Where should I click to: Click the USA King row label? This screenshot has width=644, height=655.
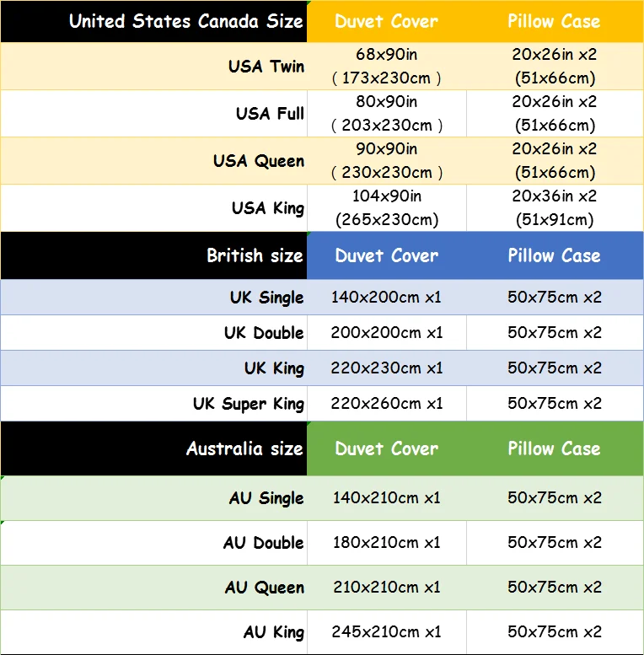(x=268, y=207)
